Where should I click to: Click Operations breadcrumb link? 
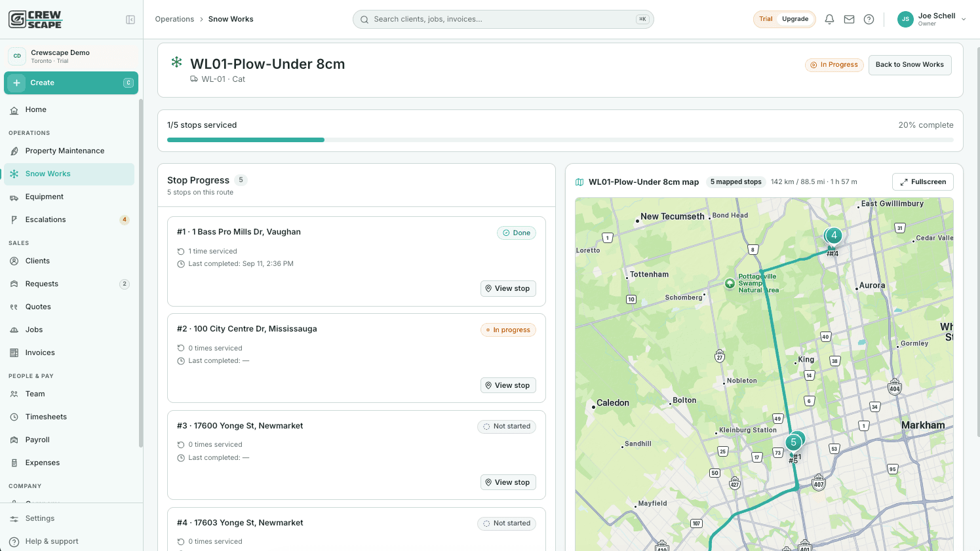174,19
